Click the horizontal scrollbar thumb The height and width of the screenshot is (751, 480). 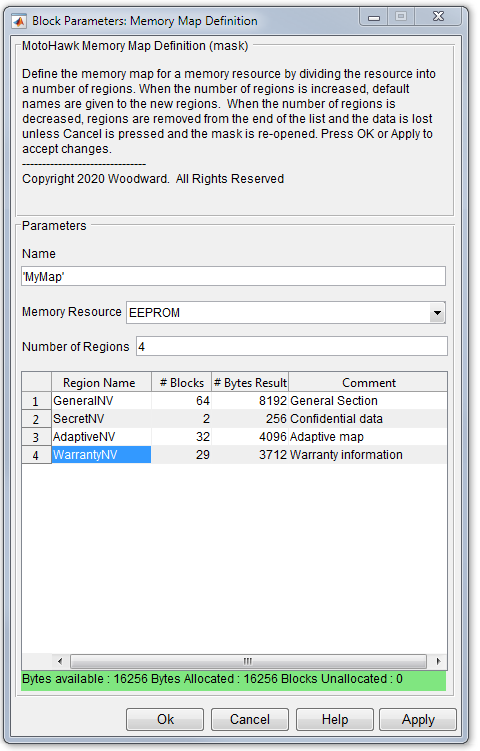point(248,661)
